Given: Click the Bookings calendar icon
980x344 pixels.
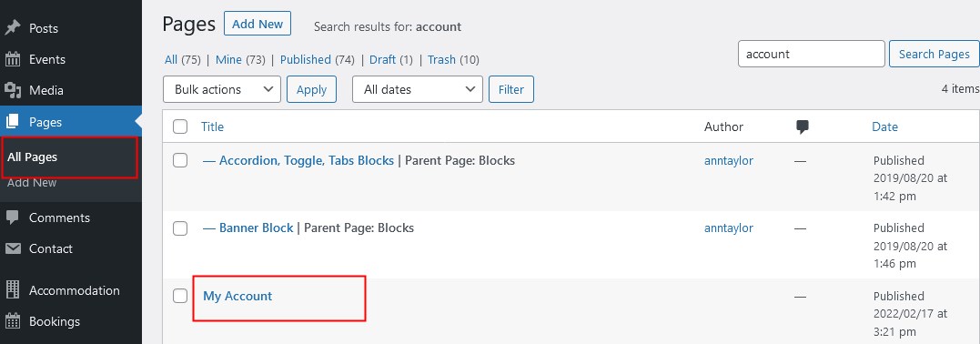Looking at the screenshot, I should 13,321.
